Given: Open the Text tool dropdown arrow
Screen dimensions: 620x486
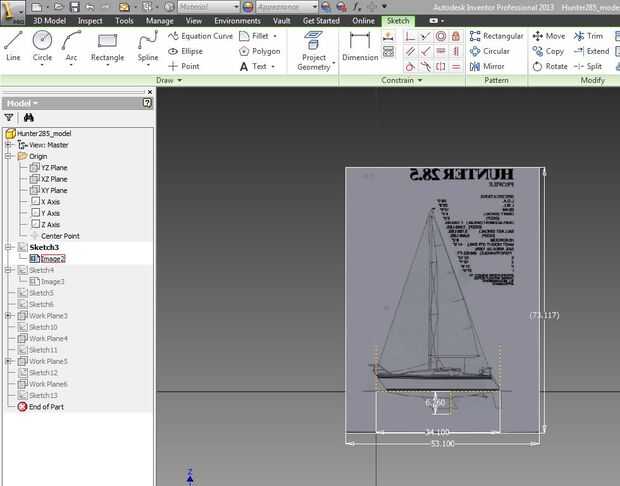Looking at the screenshot, I should click(x=273, y=66).
